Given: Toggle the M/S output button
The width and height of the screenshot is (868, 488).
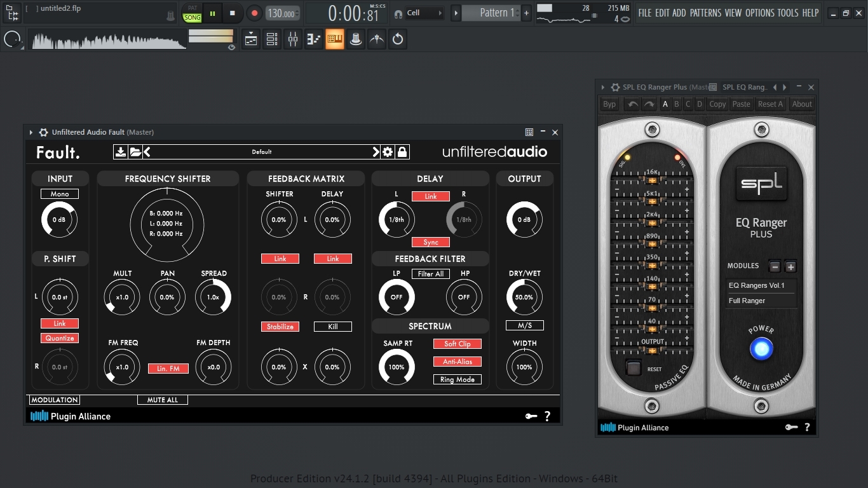Looking at the screenshot, I should 525,325.
